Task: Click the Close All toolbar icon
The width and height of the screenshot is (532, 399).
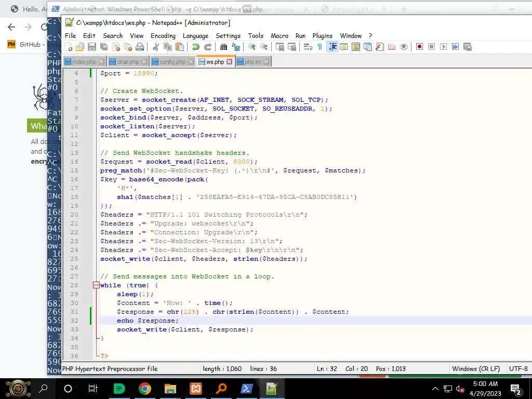Action: (128, 47)
